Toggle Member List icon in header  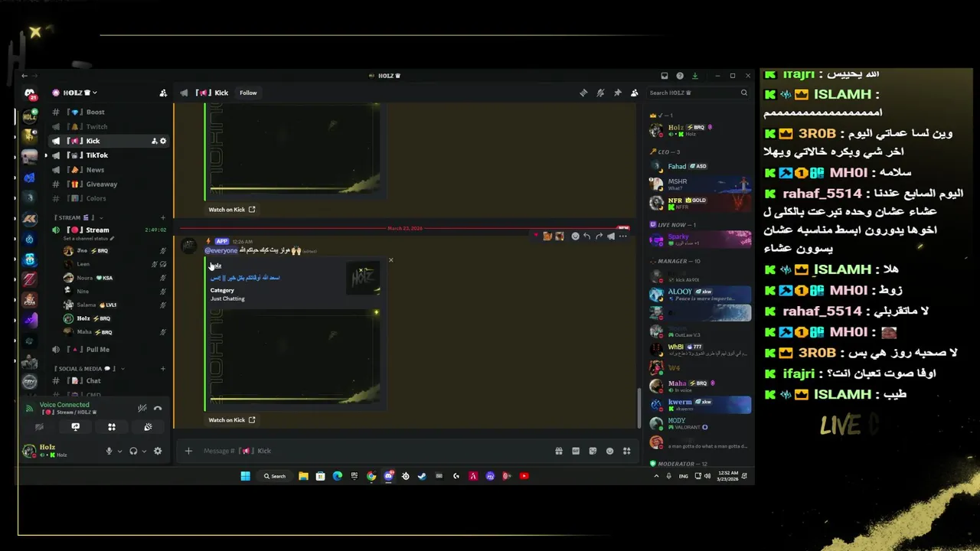(x=634, y=93)
